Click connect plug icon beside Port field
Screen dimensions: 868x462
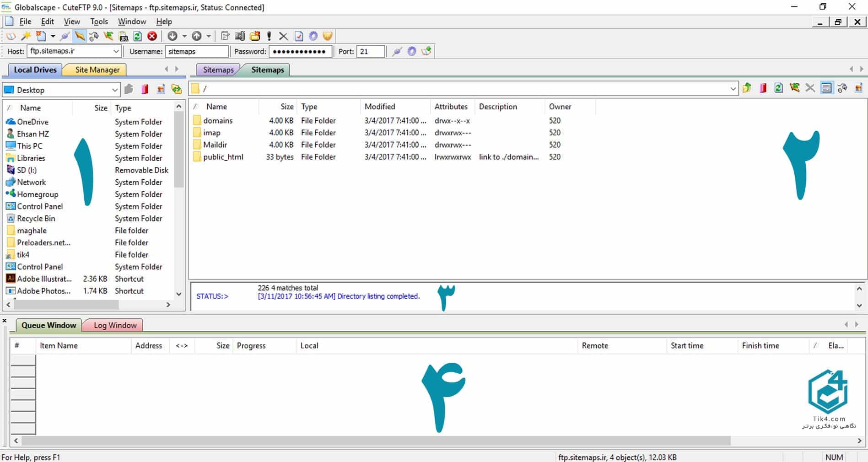tap(397, 51)
